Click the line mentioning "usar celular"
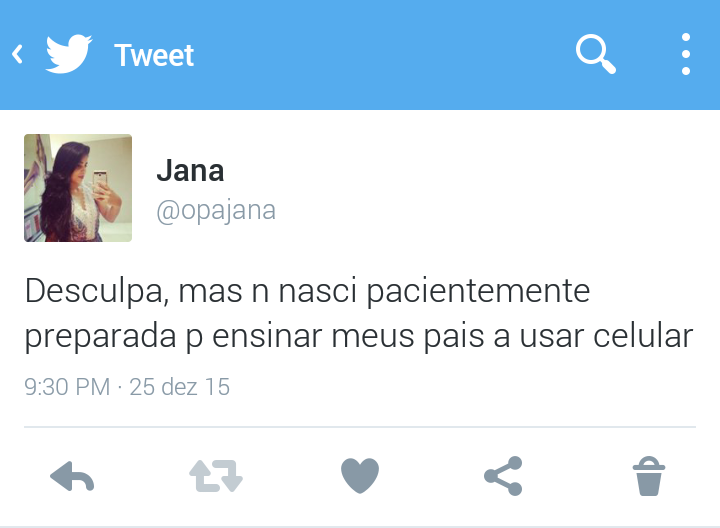Viewport: 720px width, 528px height. pos(359,337)
